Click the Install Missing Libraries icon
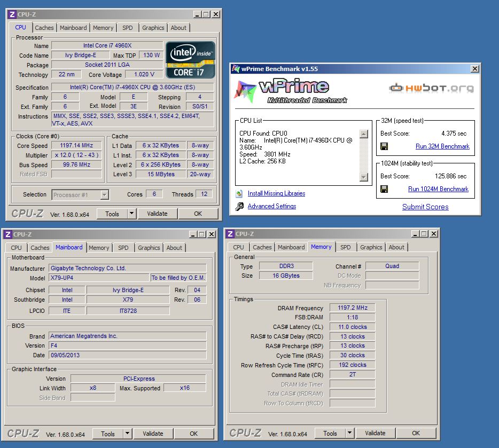The width and height of the screenshot is (499, 448). [x=239, y=193]
